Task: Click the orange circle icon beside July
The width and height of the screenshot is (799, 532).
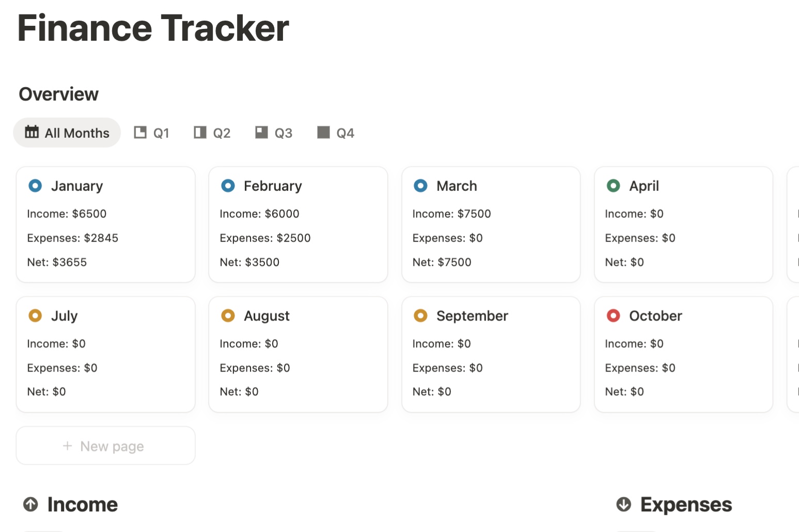Action: tap(35, 316)
